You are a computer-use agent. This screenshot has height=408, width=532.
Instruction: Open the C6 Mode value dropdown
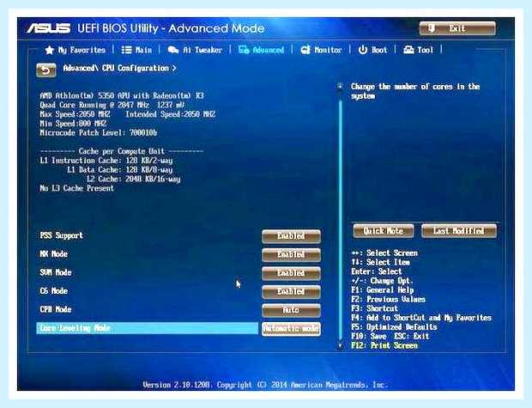click(291, 291)
